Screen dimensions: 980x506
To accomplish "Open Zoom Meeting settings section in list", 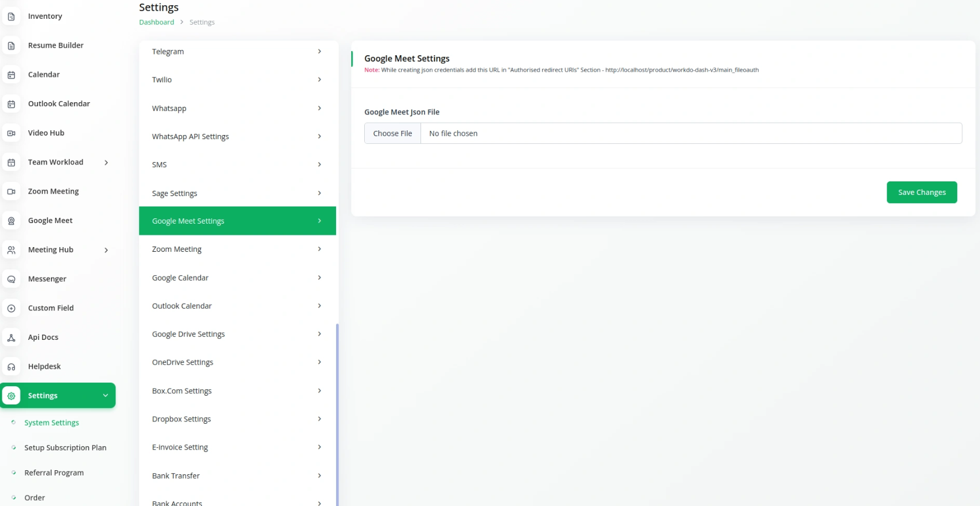I will (x=238, y=249).
